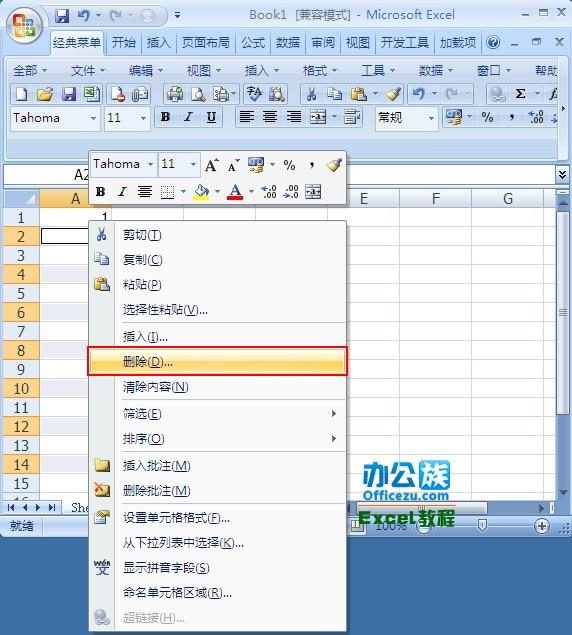Open the Tahoma font dropdown in main toolbar
The height and width of the screenshot is (635, 572).
(93, 118)
